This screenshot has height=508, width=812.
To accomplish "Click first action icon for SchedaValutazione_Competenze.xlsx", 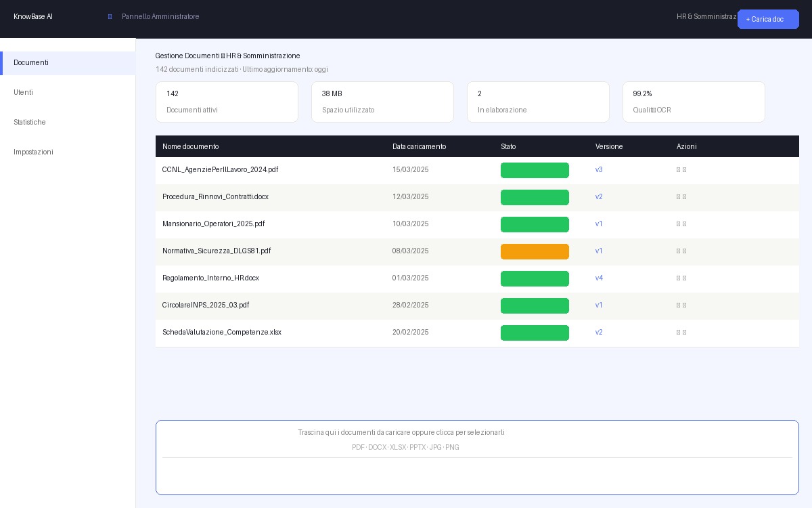I will [678, 333].
